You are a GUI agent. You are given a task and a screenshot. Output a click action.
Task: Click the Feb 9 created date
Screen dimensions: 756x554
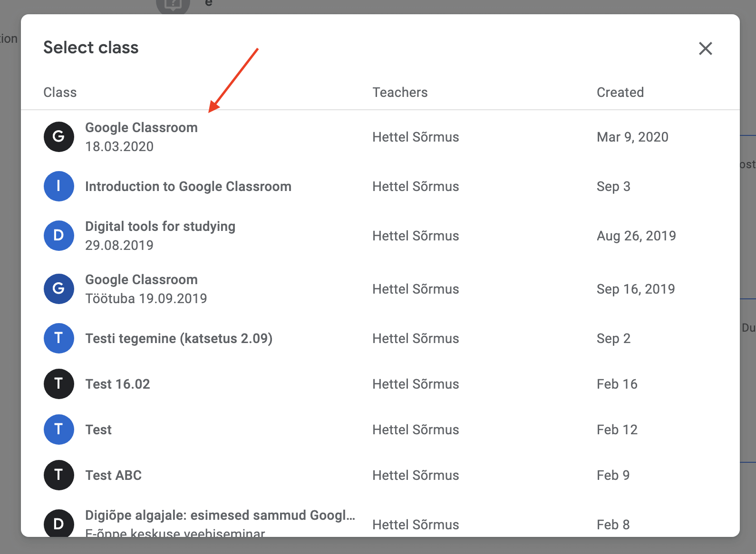pos(613,475)
